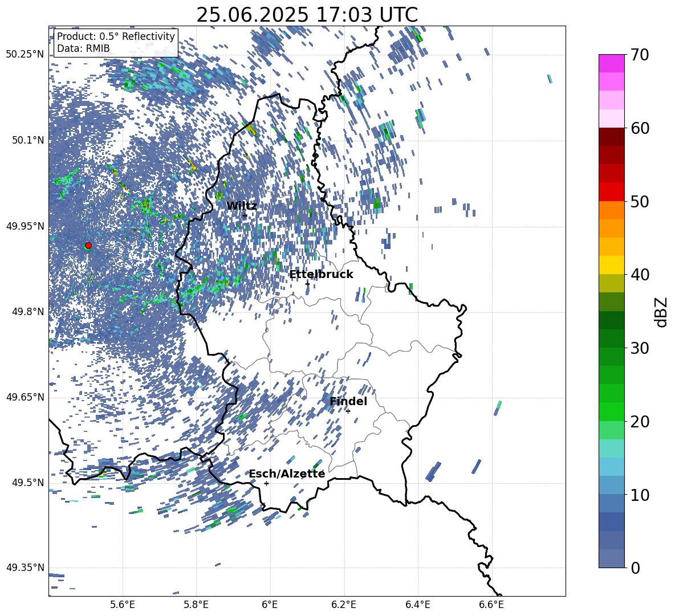Pick the bright green swatch at 20 dBZ
The height and width of the screenshot is (616, 675).
(x=611, y=411)
